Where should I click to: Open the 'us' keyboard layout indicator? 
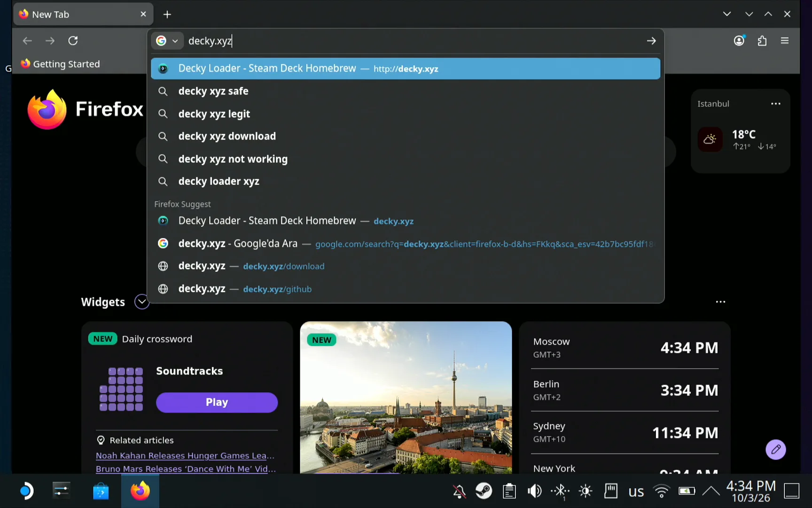click(636, 492)
